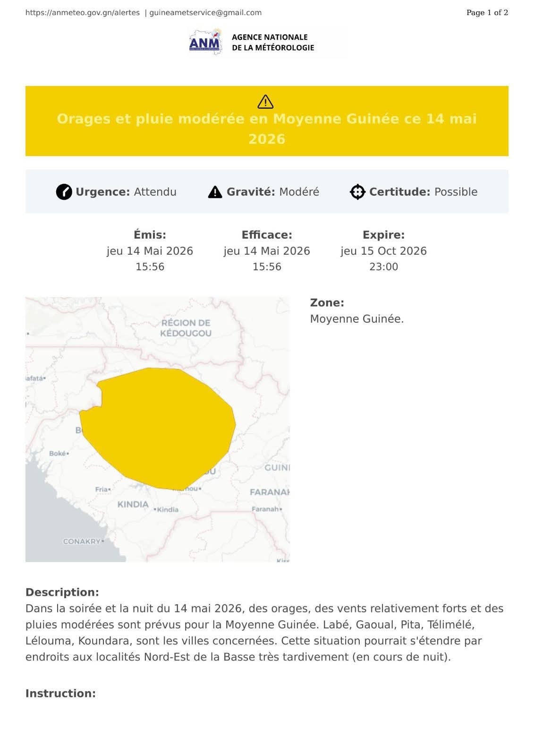
Task: Click Boké town label on map
Action: point(58,453)
